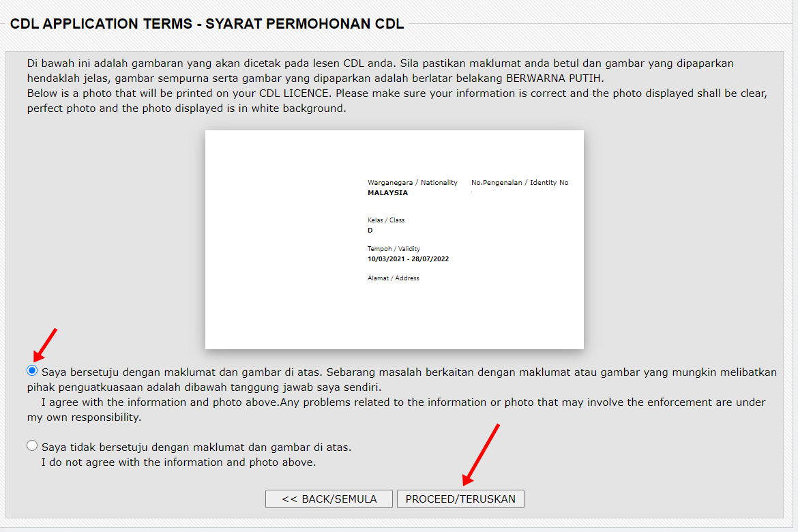Click the class value 'D' on licence
Viewport: 798px width, 532px height.
click(x=370, y=231)
